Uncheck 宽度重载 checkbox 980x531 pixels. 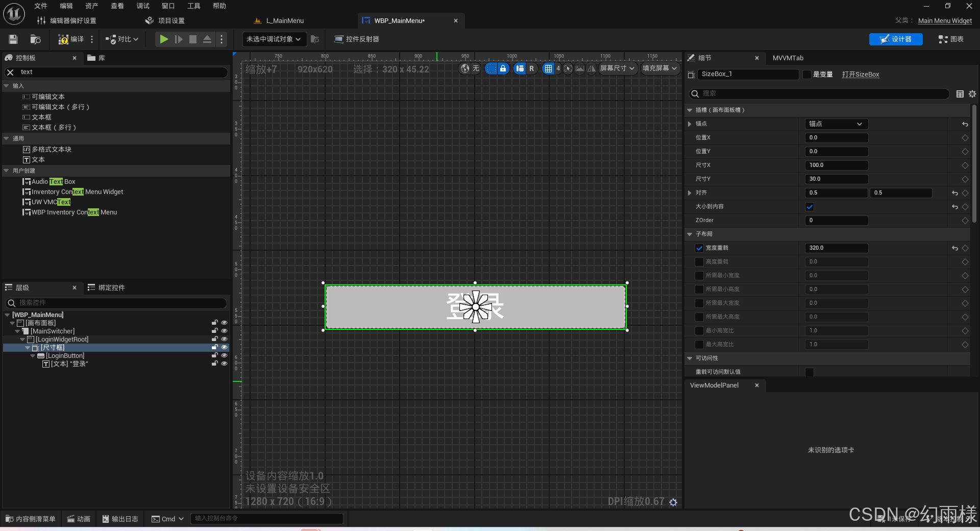699,248
